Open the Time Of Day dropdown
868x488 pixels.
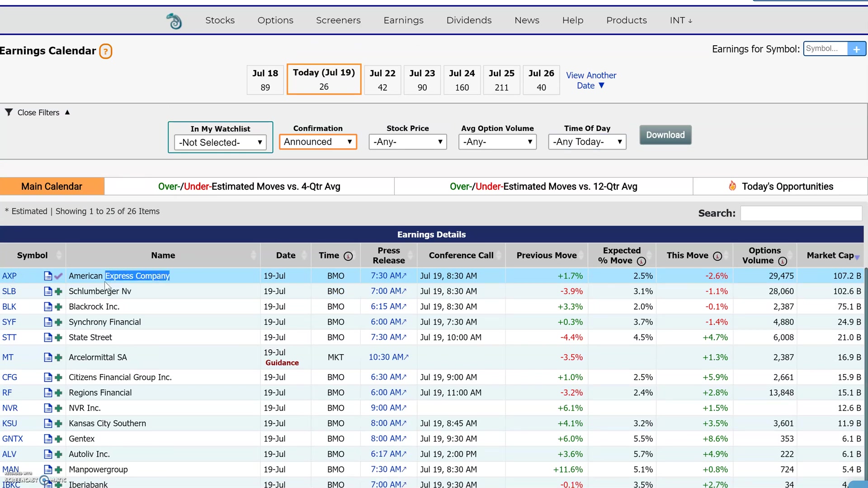tap(587, 142)
